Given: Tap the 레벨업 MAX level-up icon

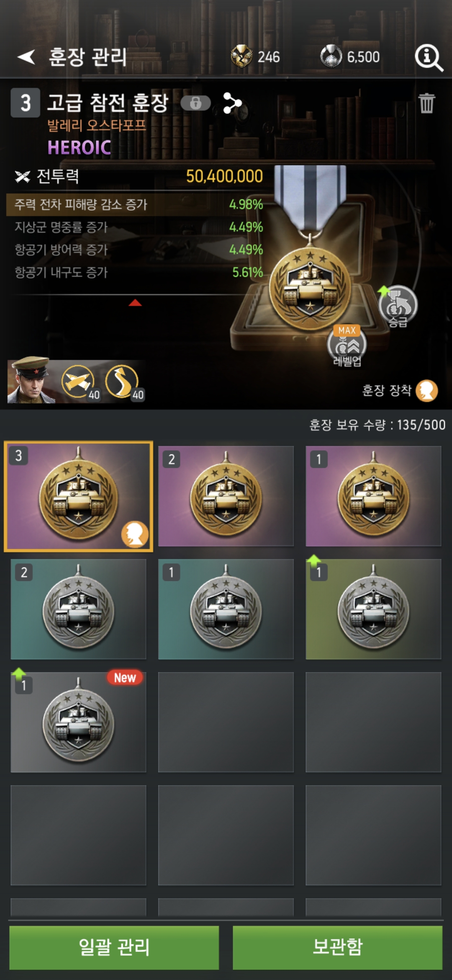Looking at the screenshot, I should point(347,346).
